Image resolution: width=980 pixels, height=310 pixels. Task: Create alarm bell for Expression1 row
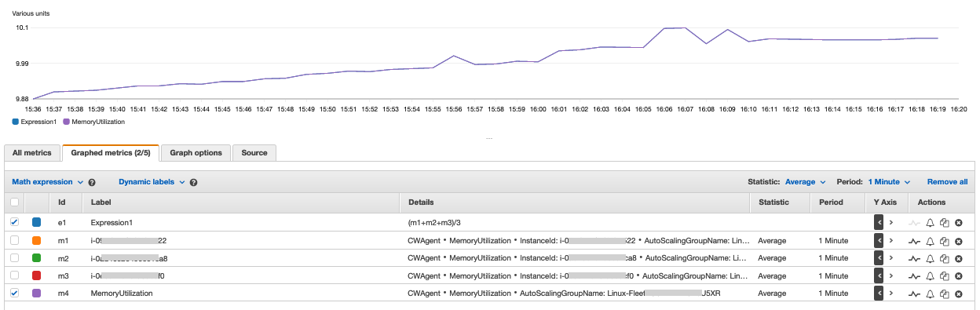[x=931, y=223]
